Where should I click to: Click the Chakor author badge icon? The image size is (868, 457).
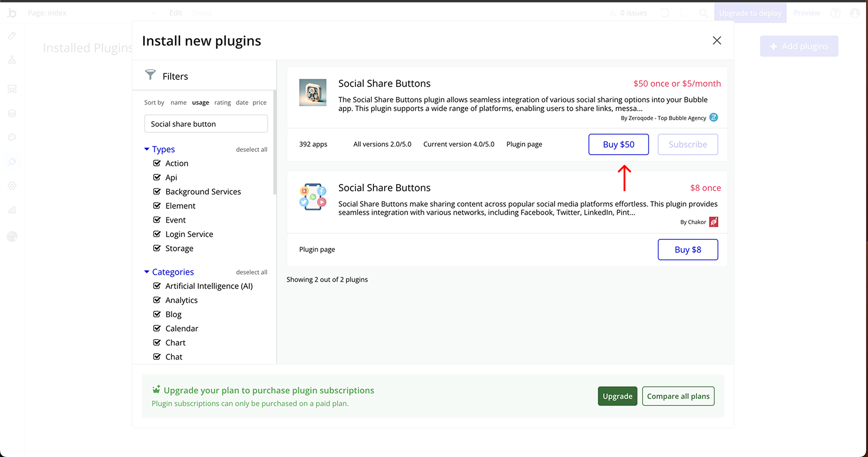tap(713, 222)
